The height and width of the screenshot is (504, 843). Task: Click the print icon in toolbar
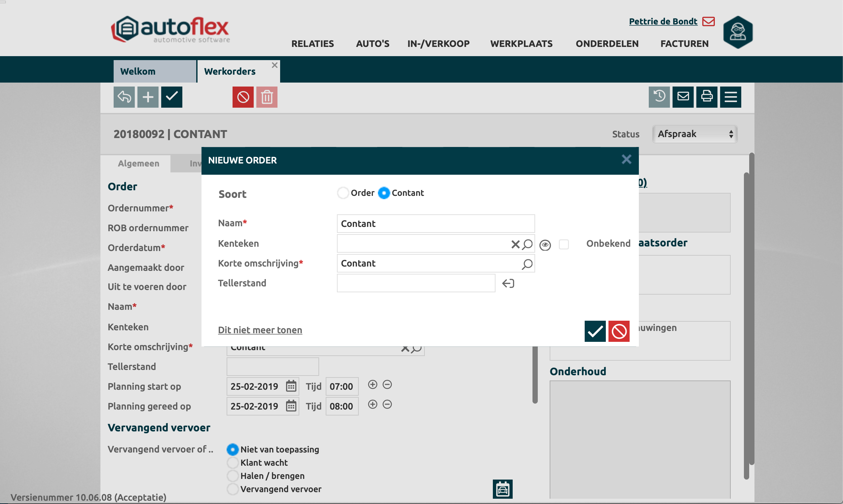(x=707, y=97)
